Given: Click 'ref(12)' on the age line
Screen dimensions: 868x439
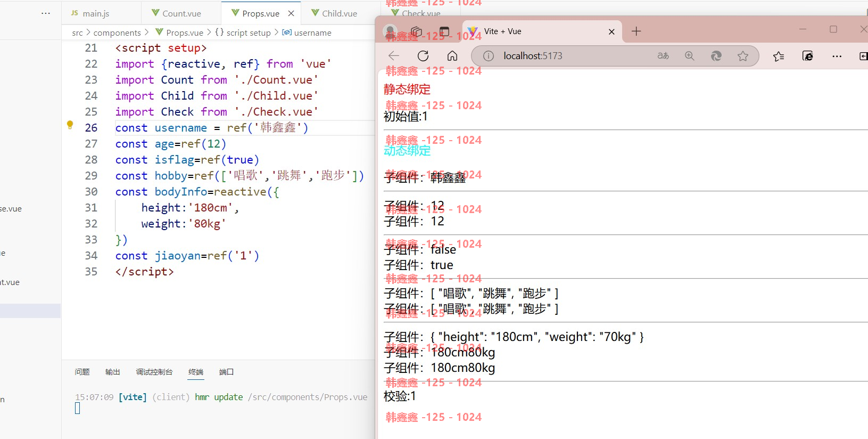Looking at the screenshot, I should [204, 144].
